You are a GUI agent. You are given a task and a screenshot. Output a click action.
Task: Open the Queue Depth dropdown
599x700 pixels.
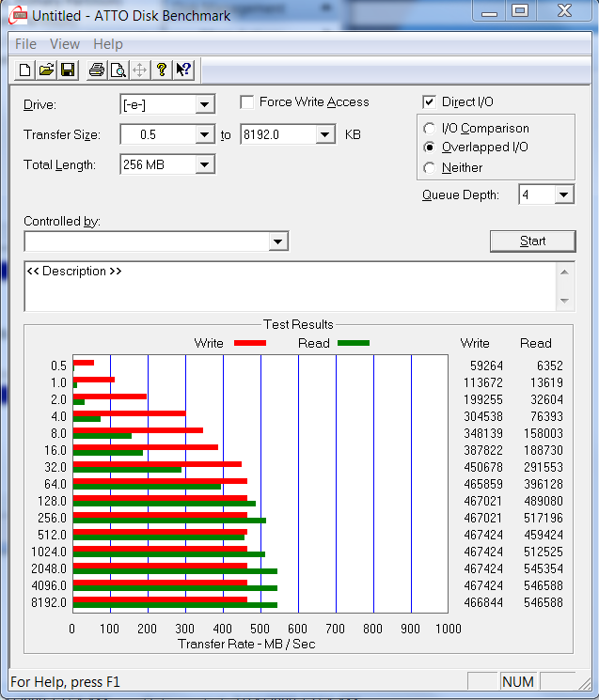(563, 194)
